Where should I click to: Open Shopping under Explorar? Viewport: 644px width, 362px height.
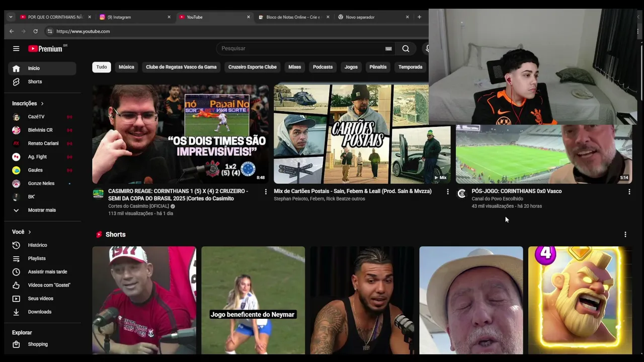pyautogui.click(x=42, y=344)
